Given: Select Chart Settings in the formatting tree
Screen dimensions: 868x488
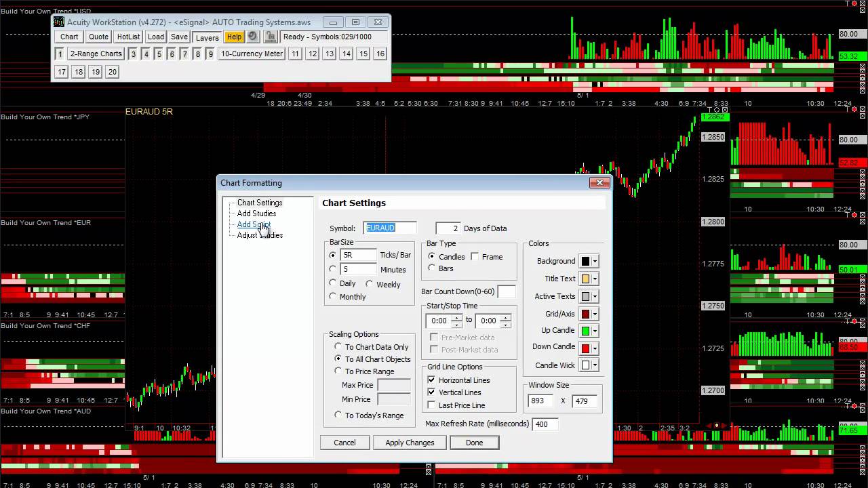Looking at the screenshot, I should 260,203.
